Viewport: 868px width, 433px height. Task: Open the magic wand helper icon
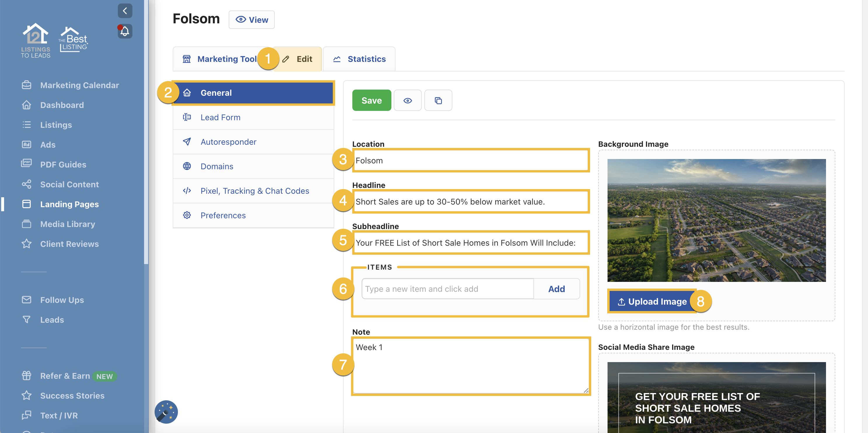[166, 411]
